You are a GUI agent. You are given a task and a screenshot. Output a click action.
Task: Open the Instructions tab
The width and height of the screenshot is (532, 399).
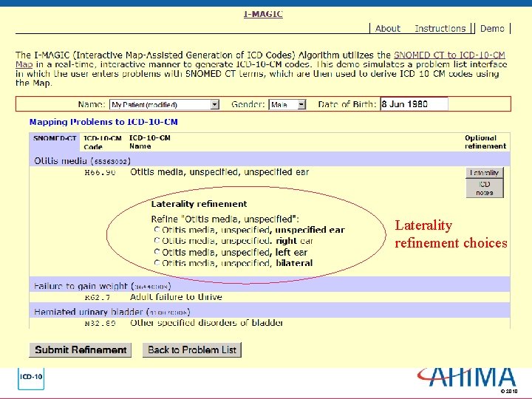click(440, 29)
